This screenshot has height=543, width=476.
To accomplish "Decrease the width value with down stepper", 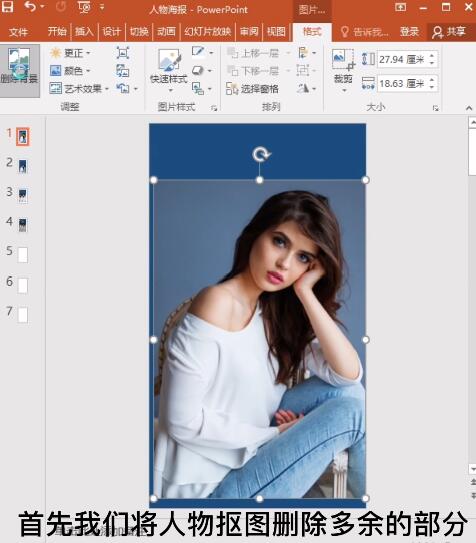I will 432,87.
